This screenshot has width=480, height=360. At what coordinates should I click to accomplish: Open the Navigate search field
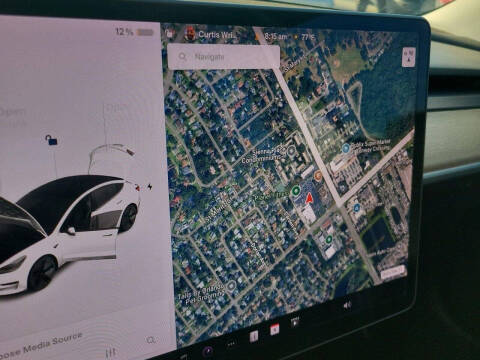[224, 57]
